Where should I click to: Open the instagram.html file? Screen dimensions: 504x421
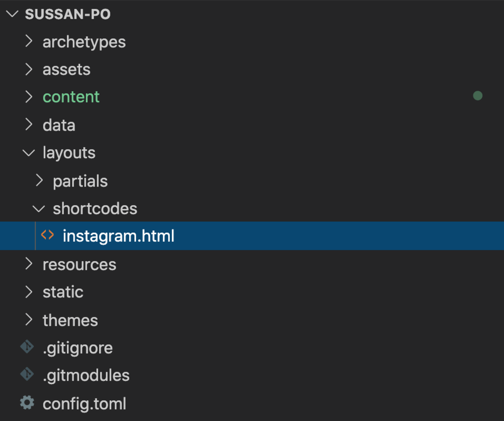[x=118, y=236]
